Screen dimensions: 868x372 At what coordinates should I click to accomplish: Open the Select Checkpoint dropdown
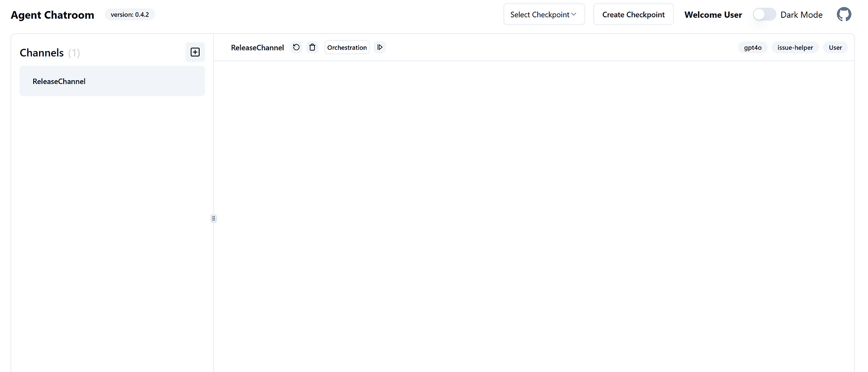[x=544, y=14]
